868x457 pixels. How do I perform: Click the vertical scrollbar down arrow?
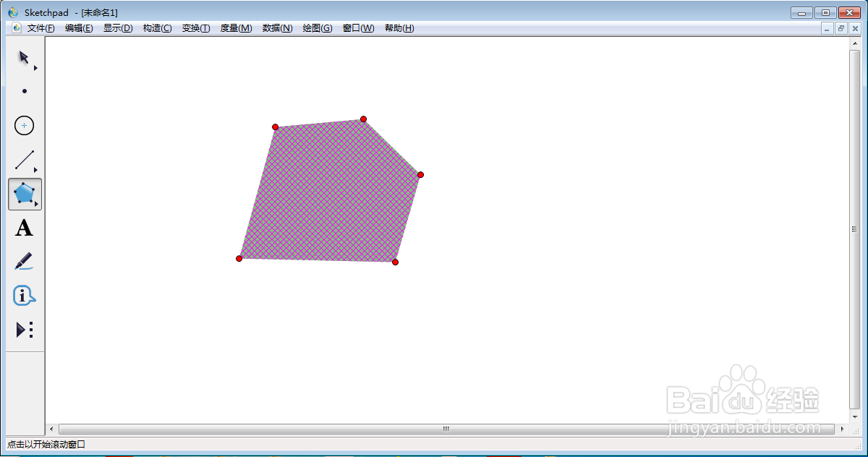coord(854,415)
